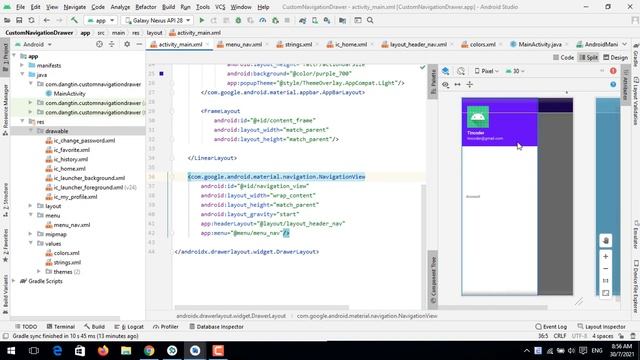
Task: Open the Database Inspector tool window
Action: (x=216, y=327)
